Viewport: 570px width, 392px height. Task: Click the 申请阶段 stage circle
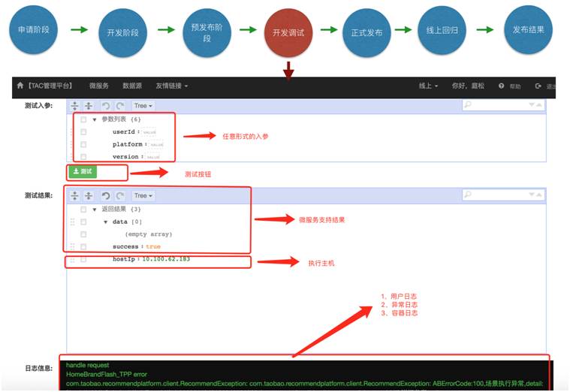coord(34,30)
